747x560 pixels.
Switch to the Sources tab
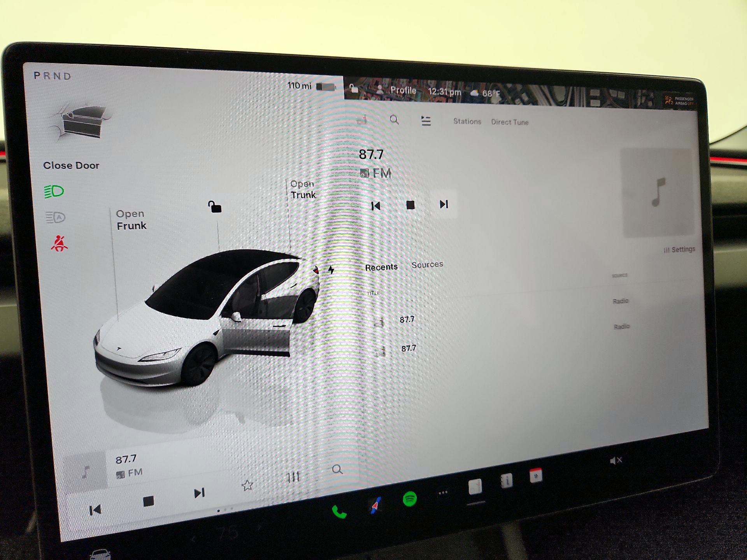(x=427, y=265)
